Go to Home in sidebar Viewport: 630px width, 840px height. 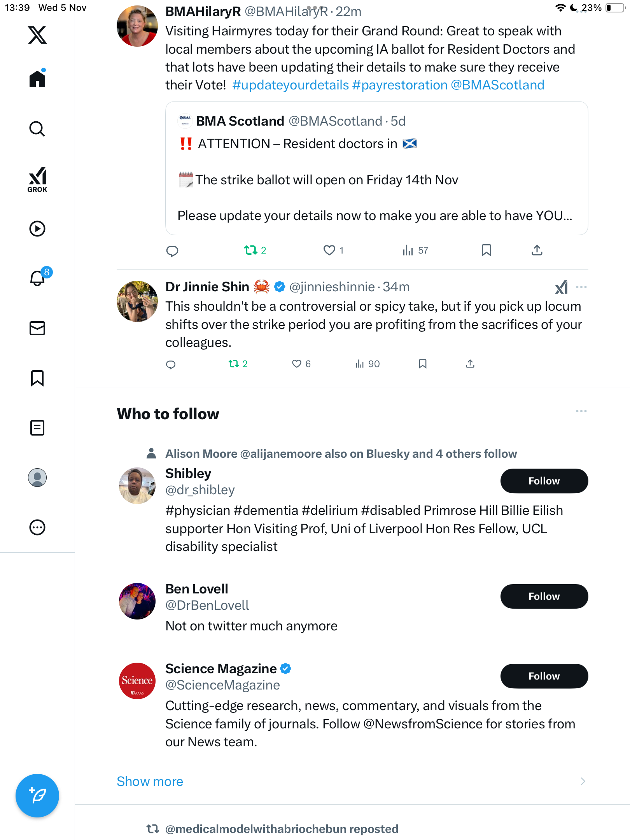pyautogui.click(x=37, y=79)
